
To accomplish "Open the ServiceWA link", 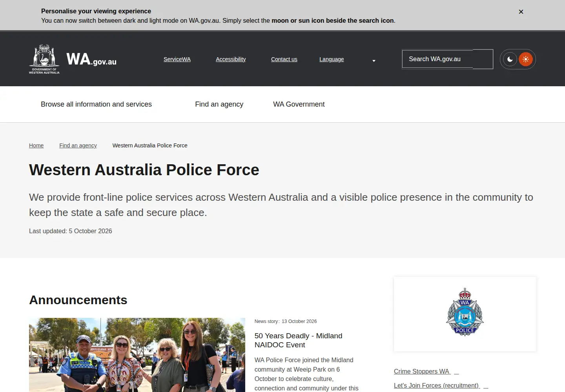I will [177, 59].
